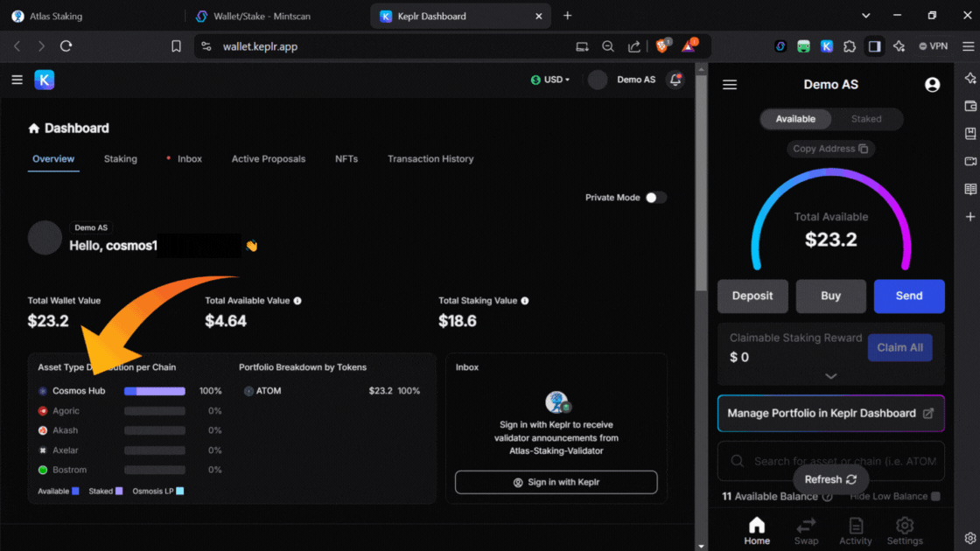Open the account profile icon in side panel
Image resolution: width=980 pixels, height=551 pixels.
pos(932,85)
